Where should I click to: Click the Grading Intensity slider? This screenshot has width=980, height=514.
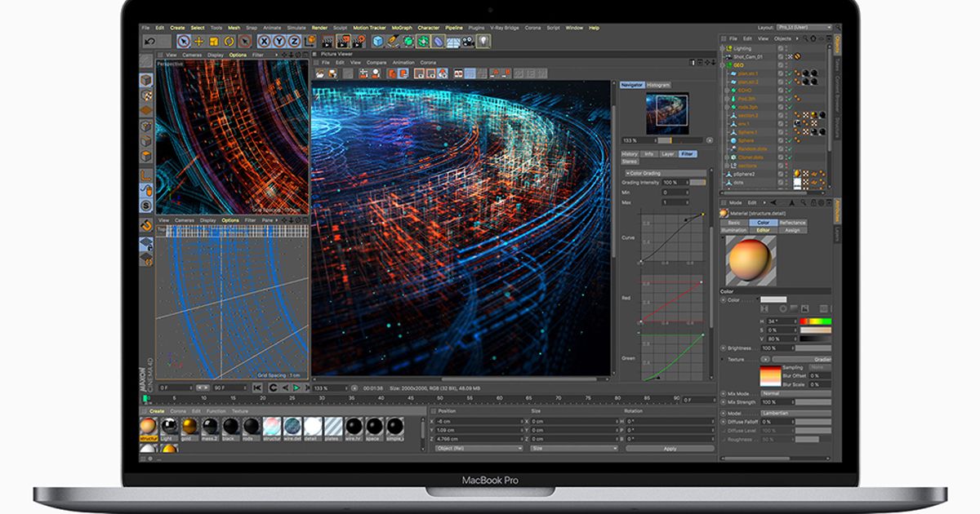pos(698,183)
